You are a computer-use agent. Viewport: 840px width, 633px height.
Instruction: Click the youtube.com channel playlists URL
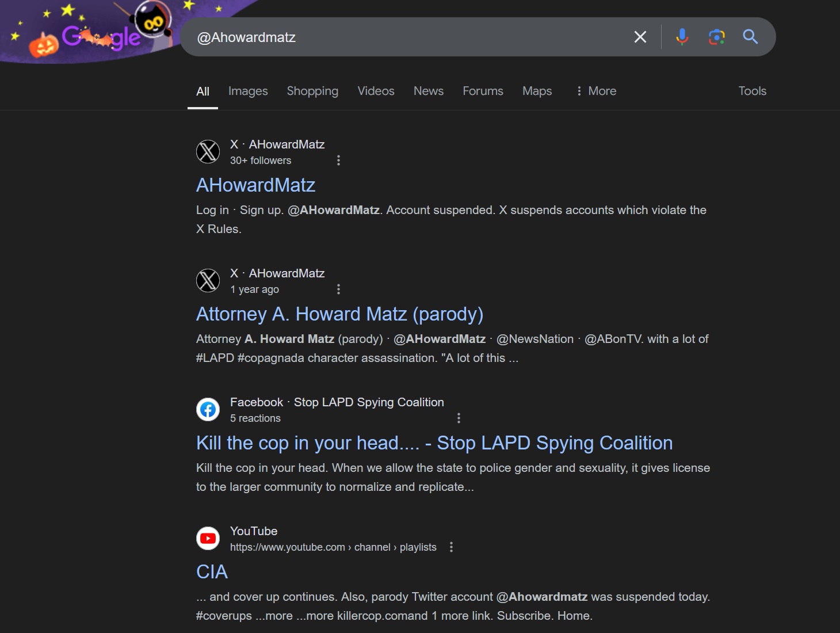click(333, 547)
